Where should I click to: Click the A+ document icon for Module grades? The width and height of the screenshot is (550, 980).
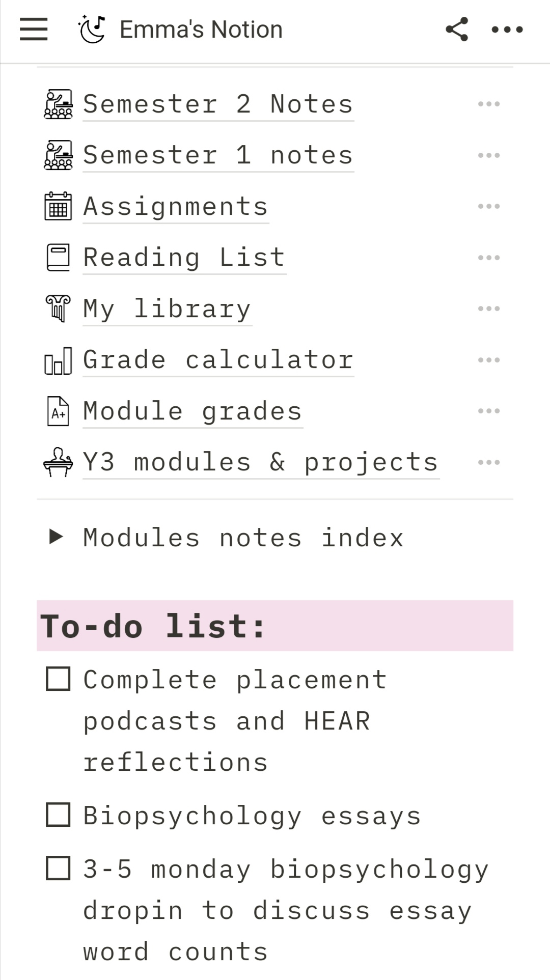(58, 411)
